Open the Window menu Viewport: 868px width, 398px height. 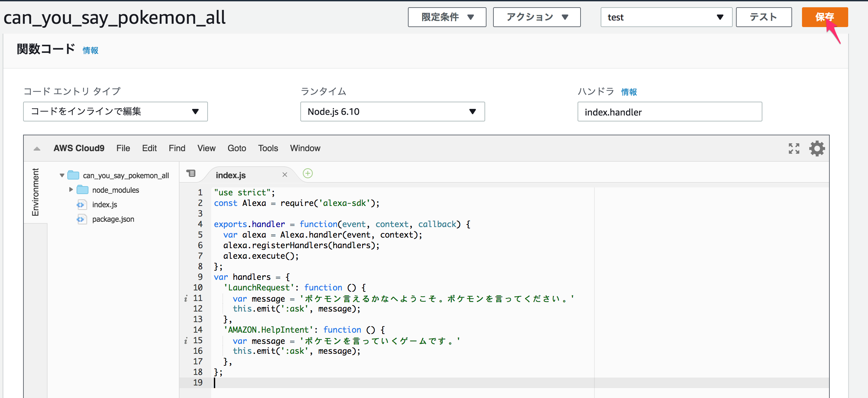pyautogui.click(x=305, y=148)
